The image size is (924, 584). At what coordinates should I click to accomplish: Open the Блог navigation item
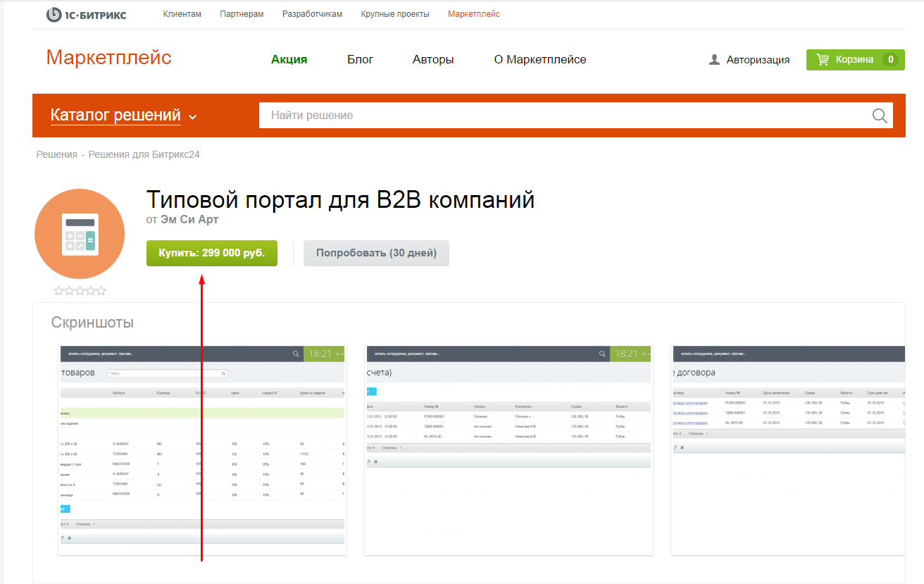point(360,60)
